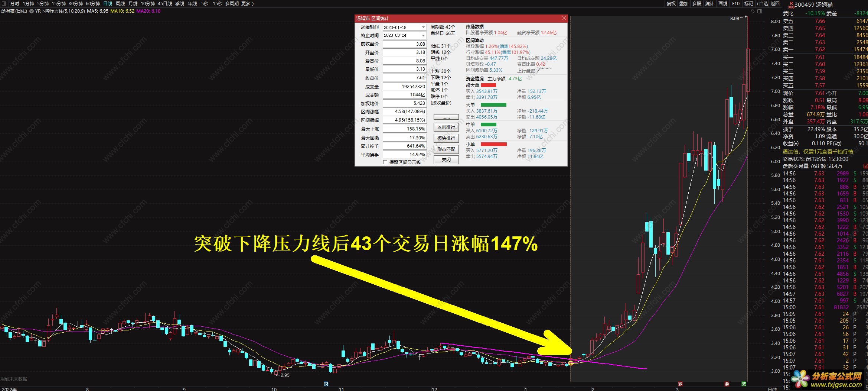868x391 pixels.
Task: Click the 标记 toolbar button
Action: (749, 3)
